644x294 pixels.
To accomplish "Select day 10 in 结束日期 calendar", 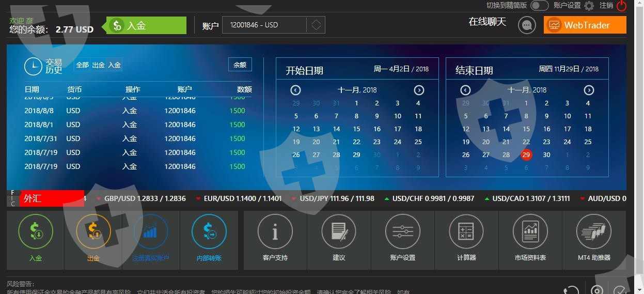I will [x=567, y=116].
